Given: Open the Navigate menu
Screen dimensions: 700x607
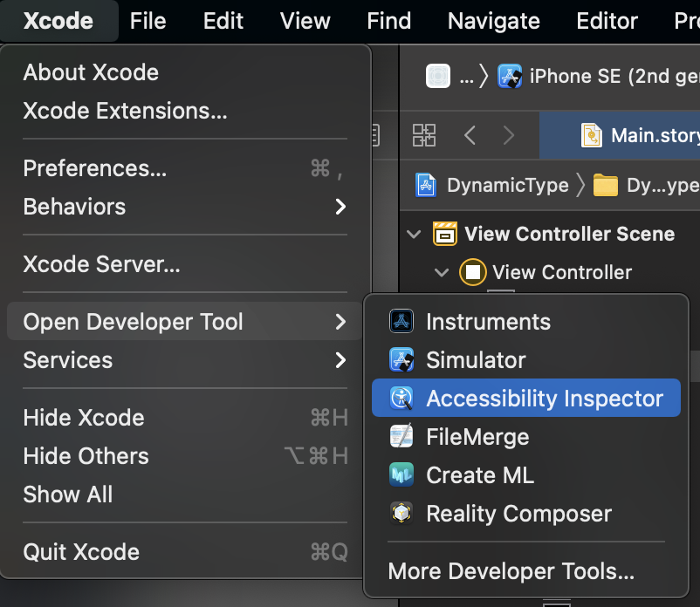Looking at the screenshot, I should tap(493, 21).
